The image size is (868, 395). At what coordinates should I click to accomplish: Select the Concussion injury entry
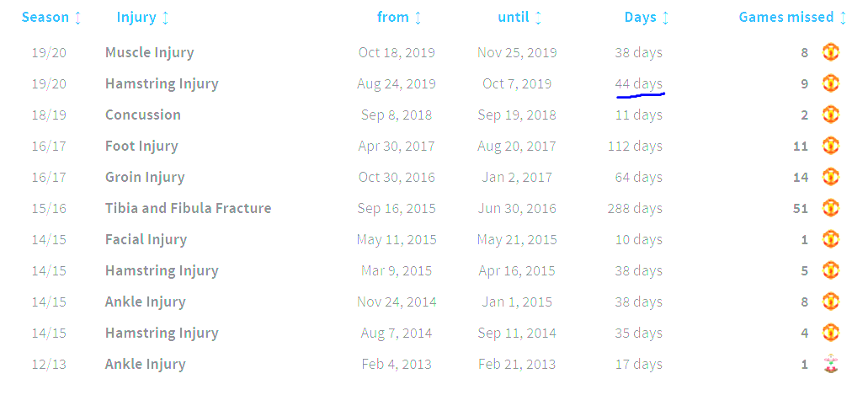click(x=142, y=115)
